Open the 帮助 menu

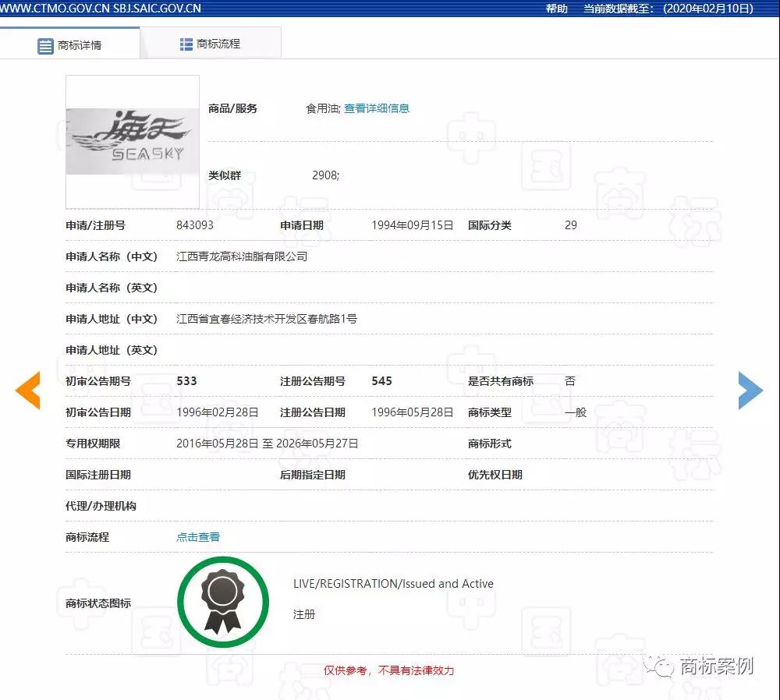(x=555, y=9)
